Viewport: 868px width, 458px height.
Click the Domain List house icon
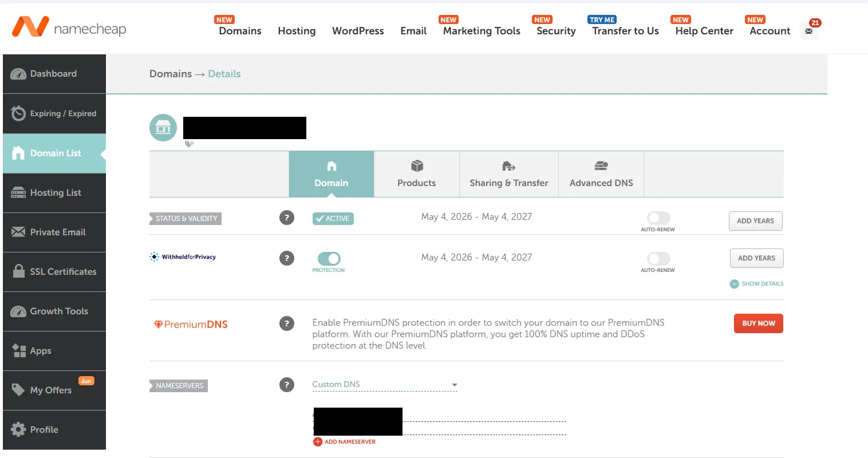[x=18, y=153]
